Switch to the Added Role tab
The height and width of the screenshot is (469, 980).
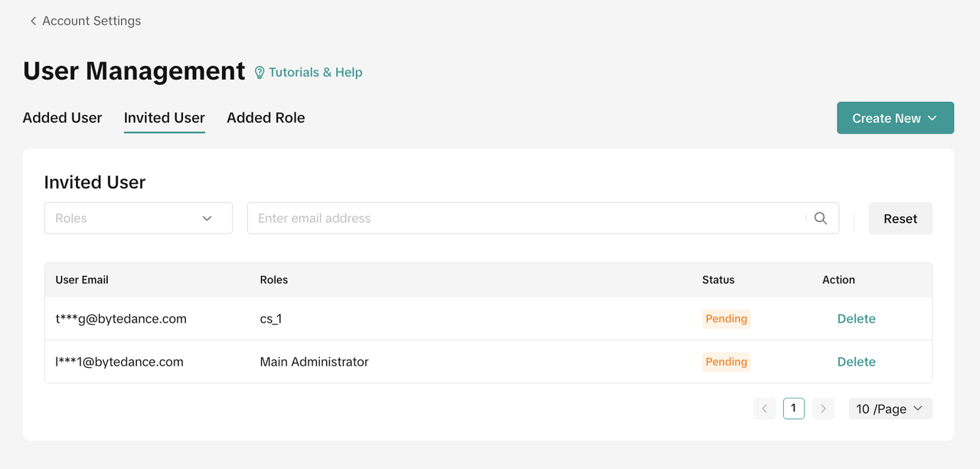point(266,118)
